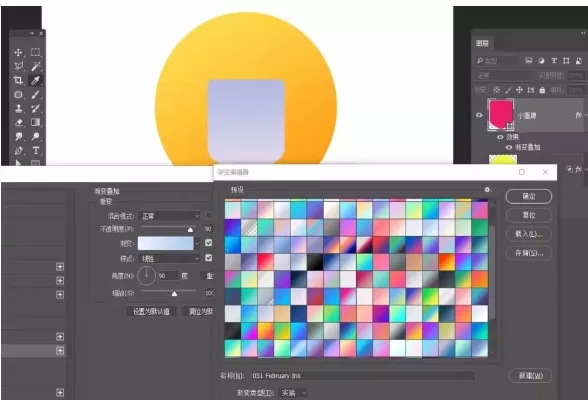Toggle the align-with-layer checkbox beside style
The height and width of the screenshot is (400, 588).
point(208,258)
